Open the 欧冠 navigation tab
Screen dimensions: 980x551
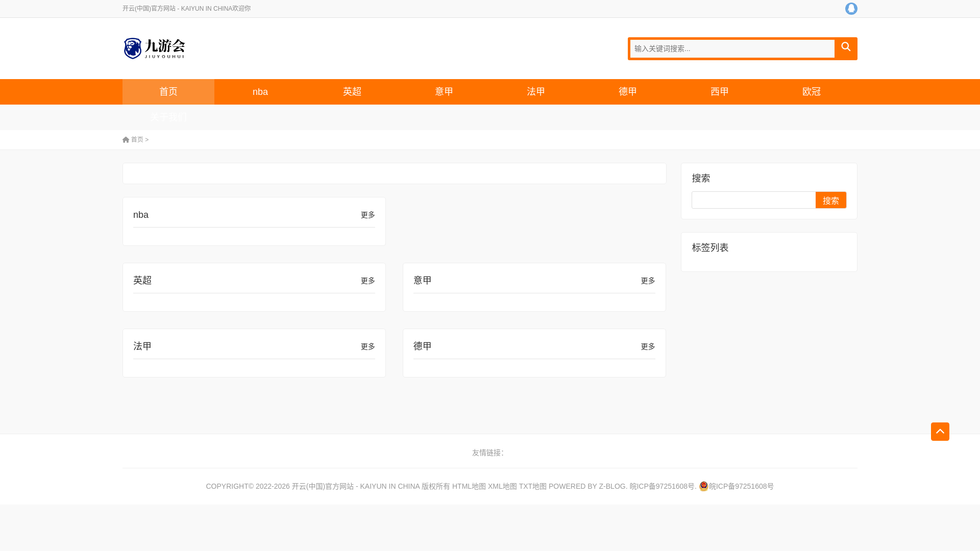coord(812,92)
